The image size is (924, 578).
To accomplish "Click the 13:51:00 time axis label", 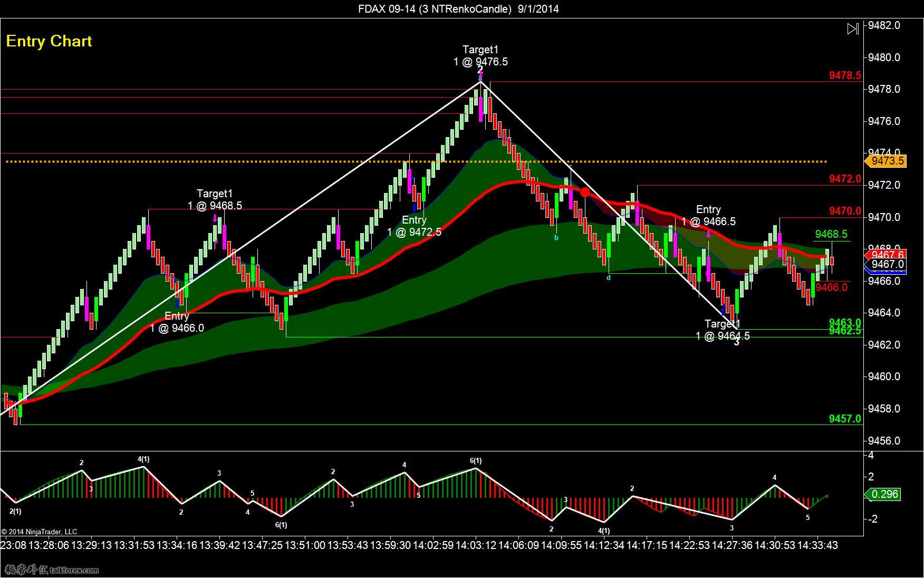I will [305, 545].
